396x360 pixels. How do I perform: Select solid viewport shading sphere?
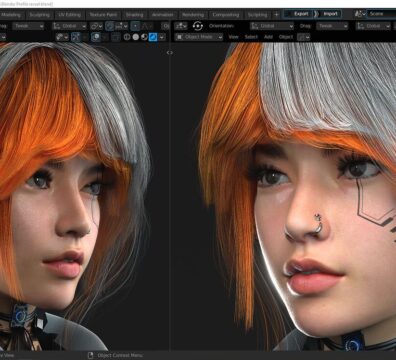pyautogui.click(x=136, y=37)
